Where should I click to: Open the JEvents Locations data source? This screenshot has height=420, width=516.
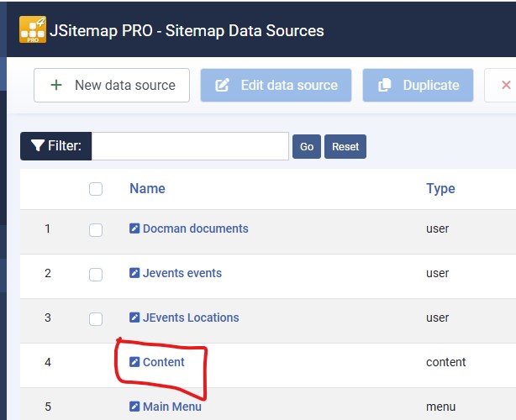click(191, 318)
